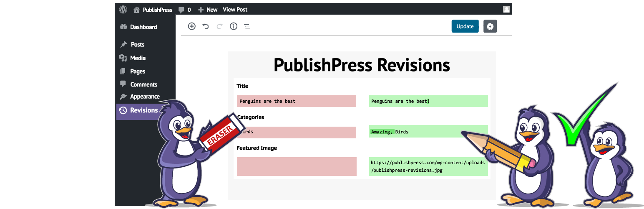The image size is (644, 209).
Task: Click the Featured Image field label
Action: 257,148
